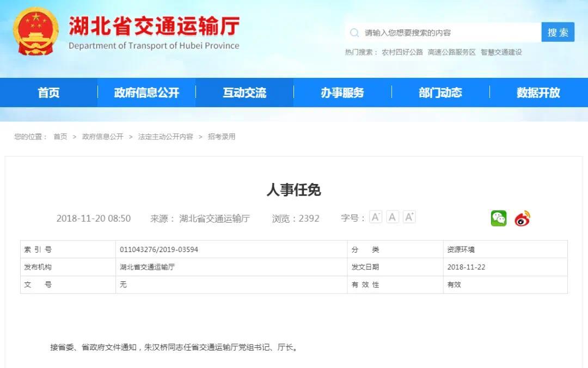Open 法定主动公开内容 from the breadcrumb
Image resolution: width=588 pixels, height=368 pixels.
(166, 137)
